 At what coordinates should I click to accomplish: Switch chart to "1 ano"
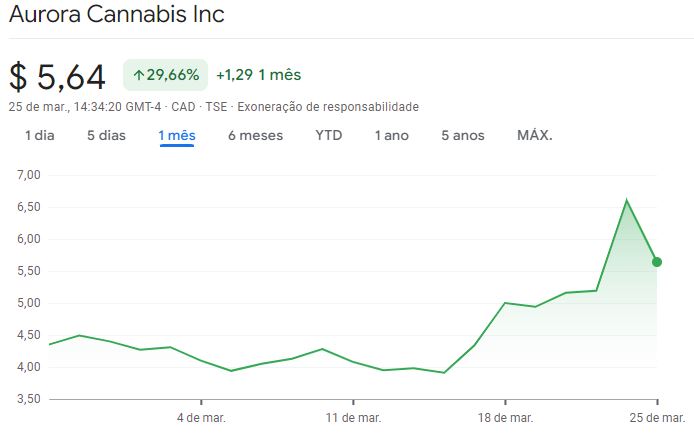click(x=392, y=135)
